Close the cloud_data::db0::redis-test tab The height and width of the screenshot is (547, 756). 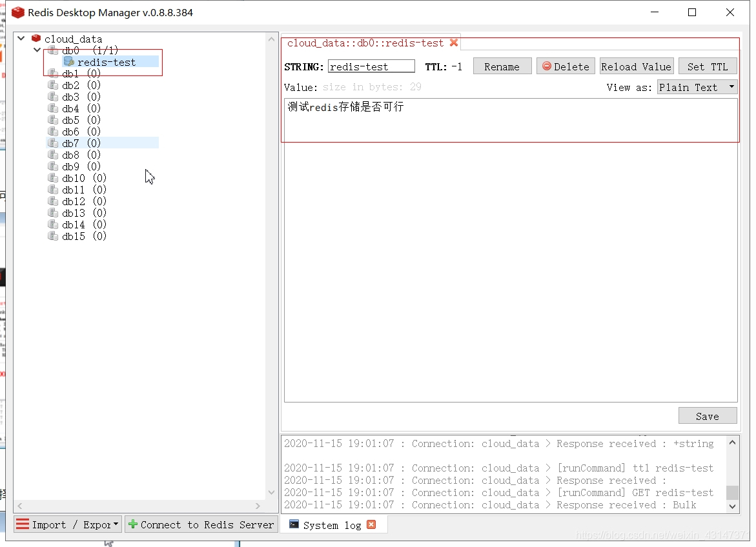click(454, 43)
